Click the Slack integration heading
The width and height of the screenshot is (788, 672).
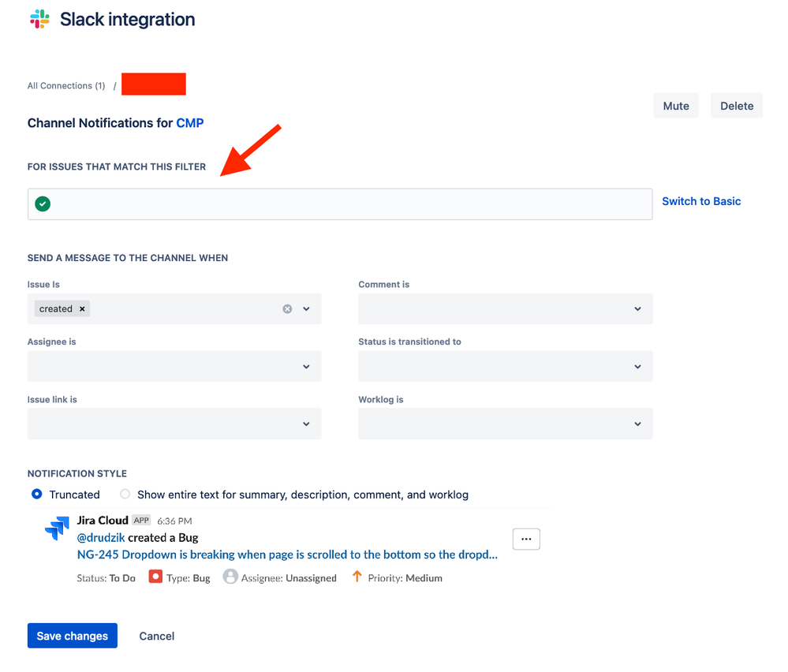pyautogui.click(x=128, y=19)
